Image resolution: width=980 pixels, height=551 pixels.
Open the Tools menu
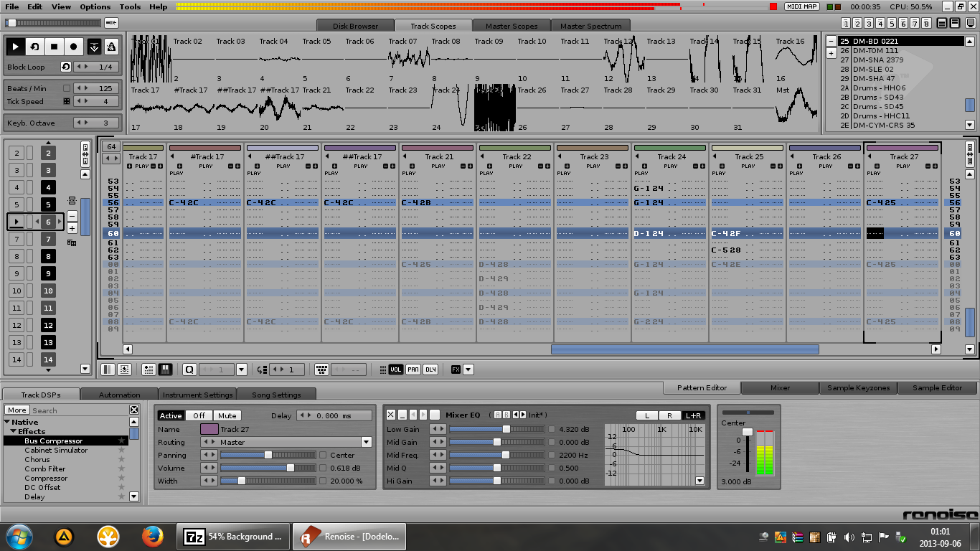(x=130, y=6)
